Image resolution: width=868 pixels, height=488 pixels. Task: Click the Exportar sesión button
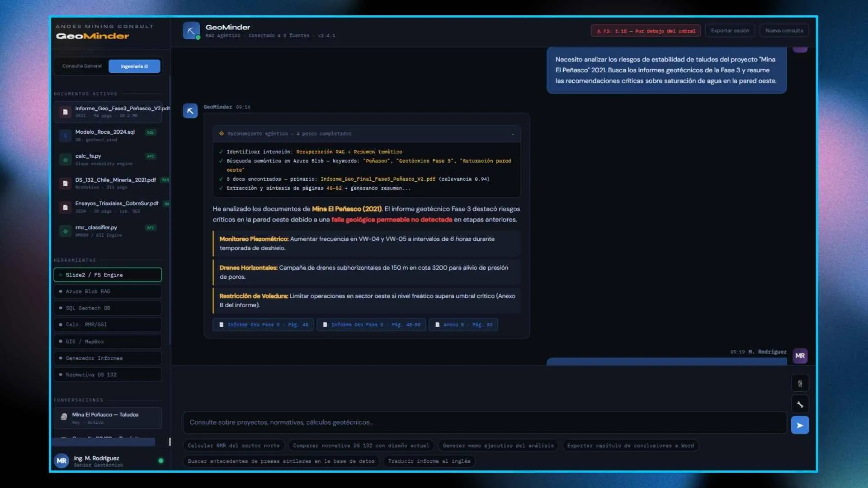click(730, 31)
